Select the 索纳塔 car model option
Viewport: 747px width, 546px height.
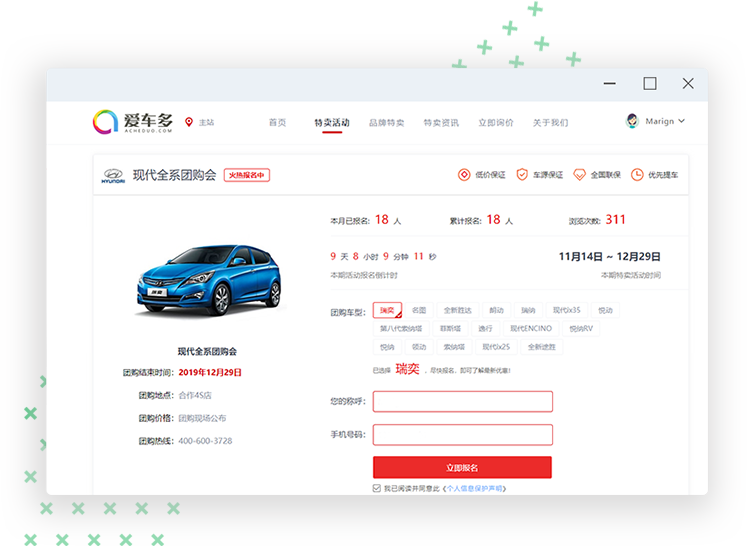(454, 347)
